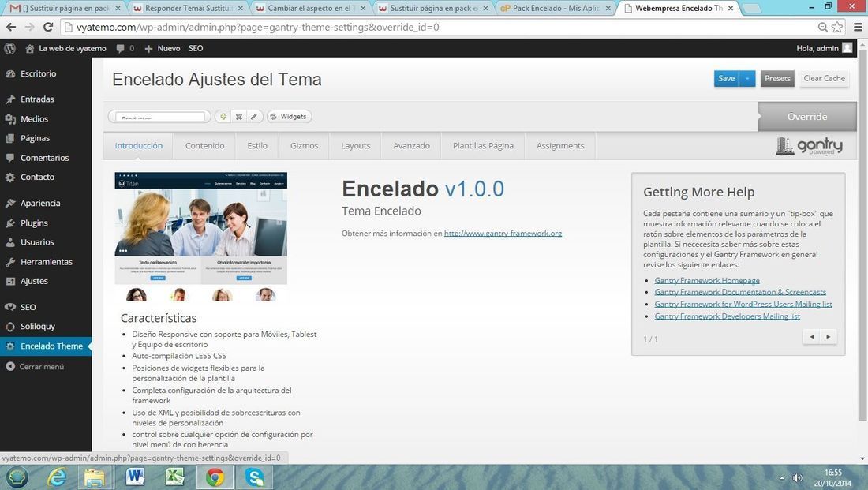868x490 pixels.
Task: Open the Hola, admin account menu
Action: [825, 49]
